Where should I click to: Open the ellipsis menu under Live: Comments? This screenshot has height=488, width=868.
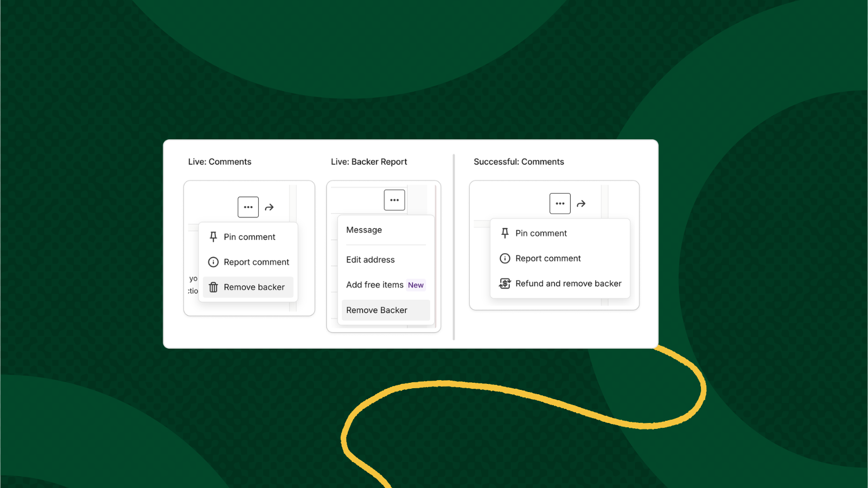(x=248, y=207)
